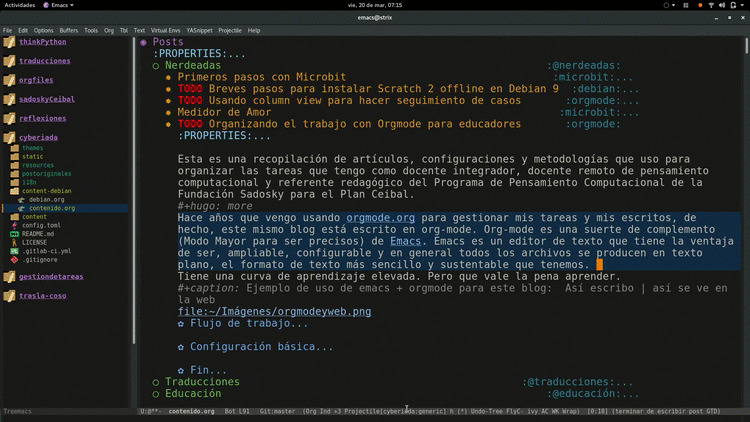Screen dimensions: 750x422
Task: Follow the orgmode.org link
Action: pos(380,218)
